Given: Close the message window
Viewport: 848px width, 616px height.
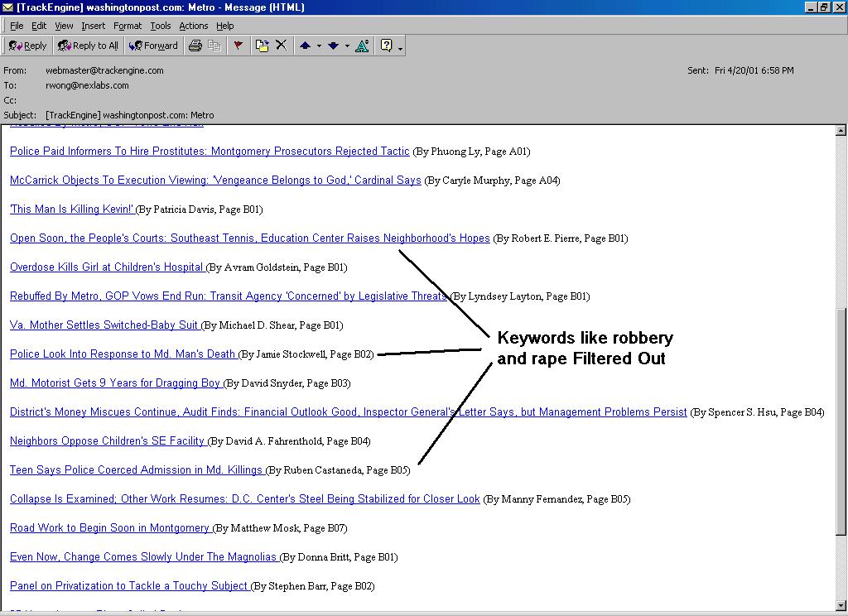Looking at the screenshot, I should 838,7.
